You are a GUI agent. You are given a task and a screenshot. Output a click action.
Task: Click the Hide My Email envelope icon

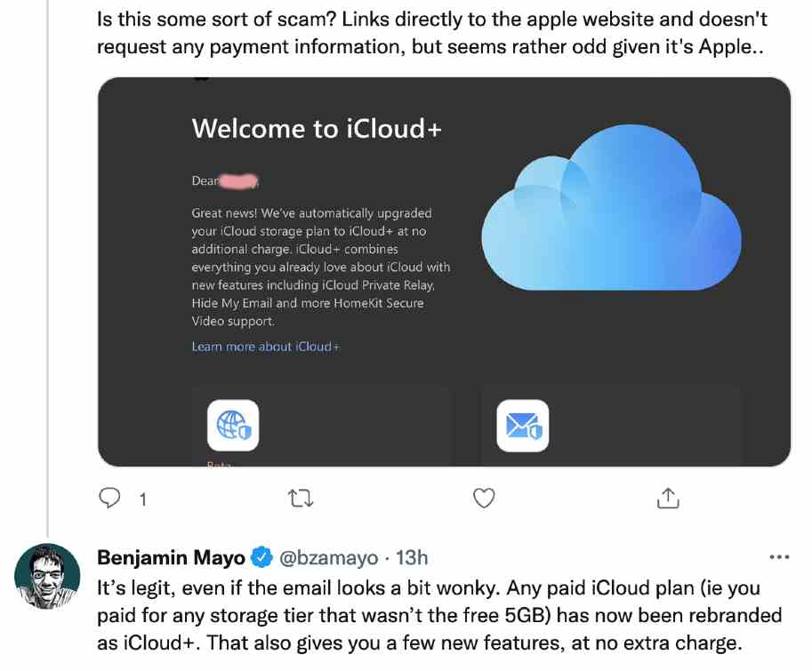point(523,425)
